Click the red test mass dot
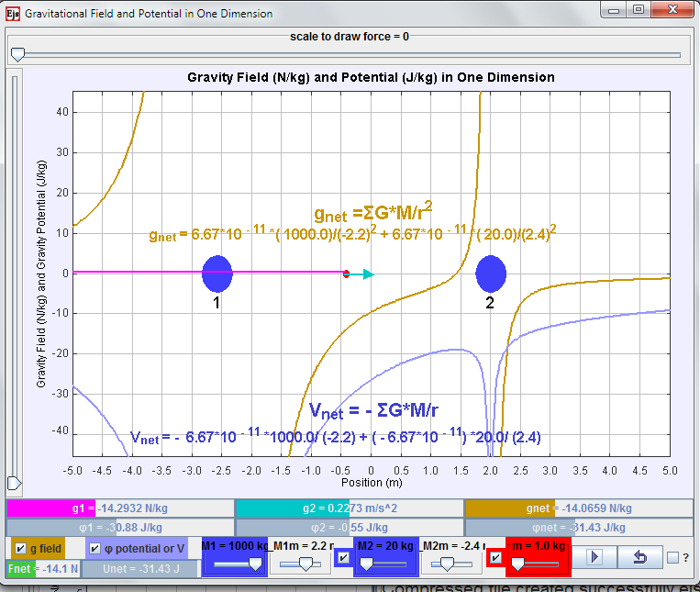 [346, 274]
